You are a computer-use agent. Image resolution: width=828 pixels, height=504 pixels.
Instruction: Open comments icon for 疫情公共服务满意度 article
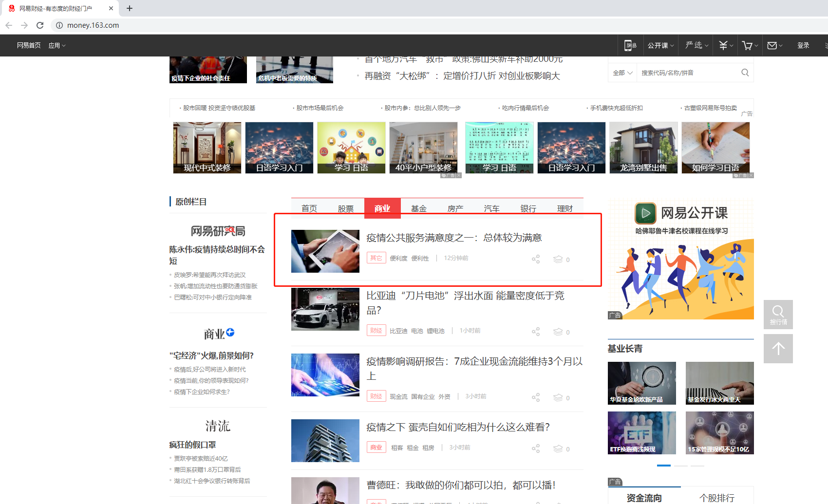coord(558,259)
